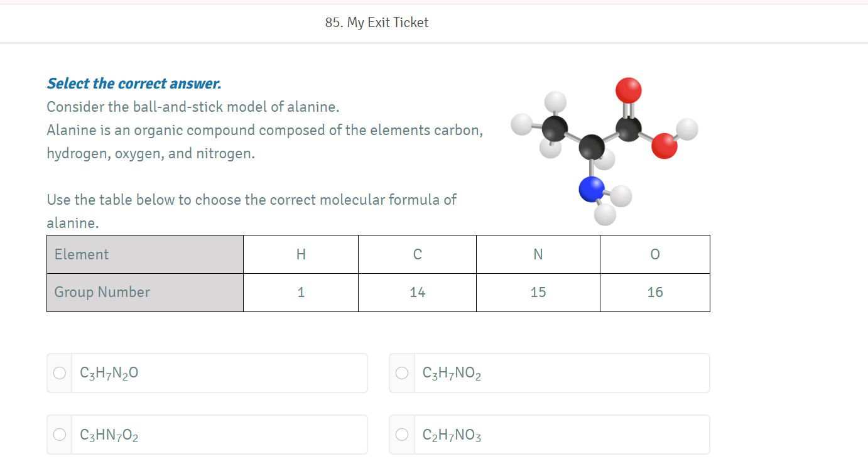Click the central black carbon atom

pyautogui.click(x=590, y=148)
